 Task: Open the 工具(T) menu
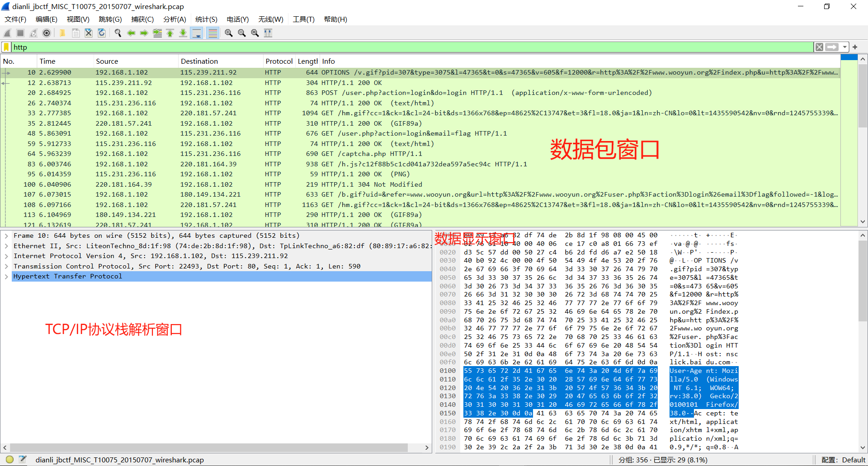tap(303, 19)
